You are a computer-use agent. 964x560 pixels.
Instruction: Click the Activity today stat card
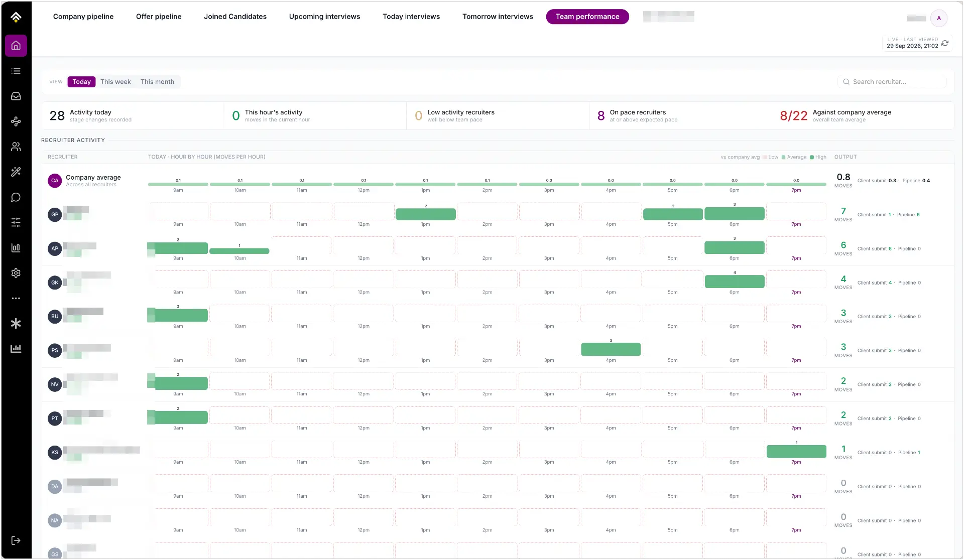tap(133, 116)
